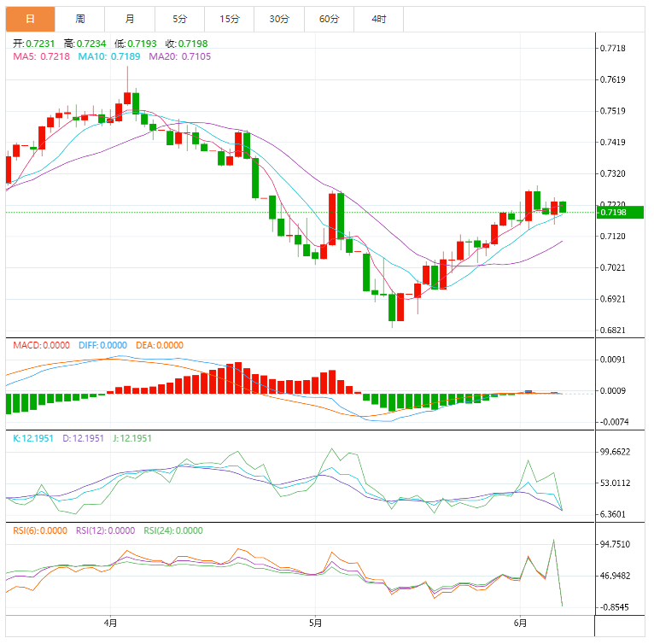Open the 30分 timeframe tab
This screenshot has width=654, height=644.
point(279,19)
